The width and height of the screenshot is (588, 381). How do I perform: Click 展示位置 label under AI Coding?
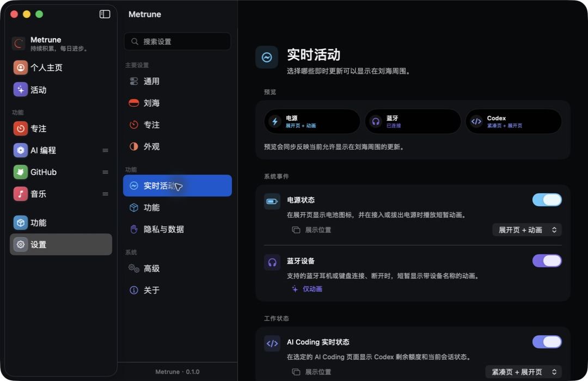coord(318,372)
